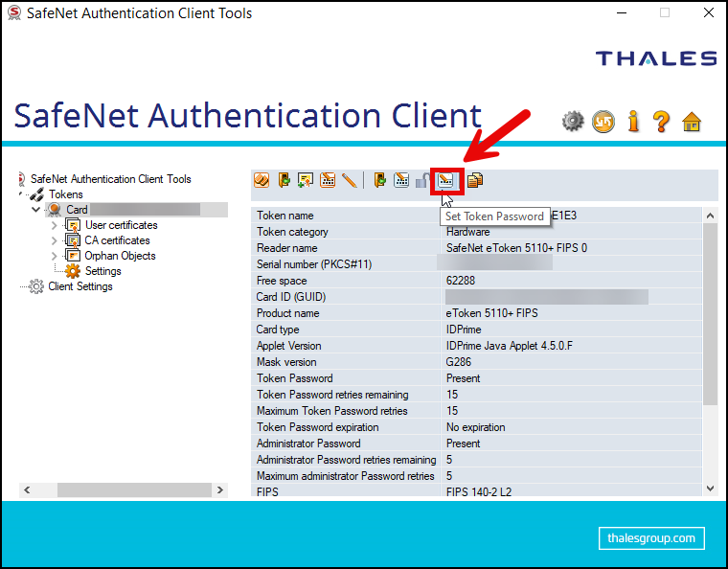Select Client Settings in the tree
Viewport: 728px width, 569px height.
coord(80,286)
